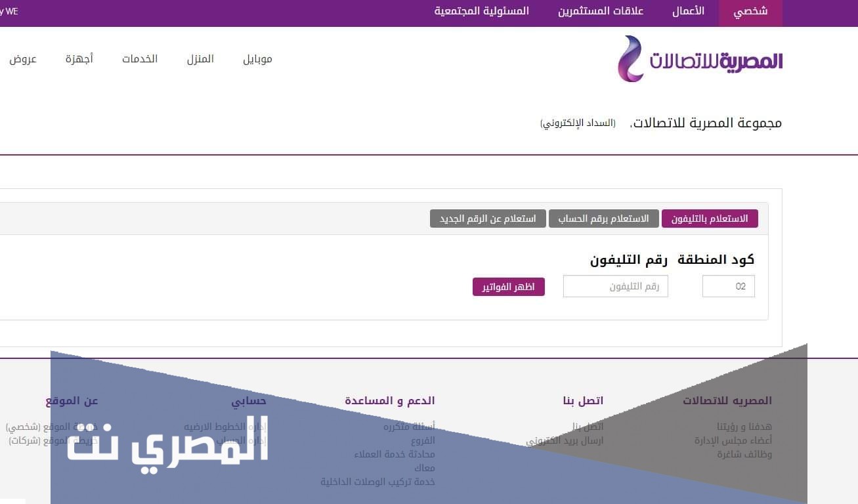This screenshot has width=858, height=504.
Task: Open أعضاء مجلس الإدارة footer link
Action: tap(733, 440)
